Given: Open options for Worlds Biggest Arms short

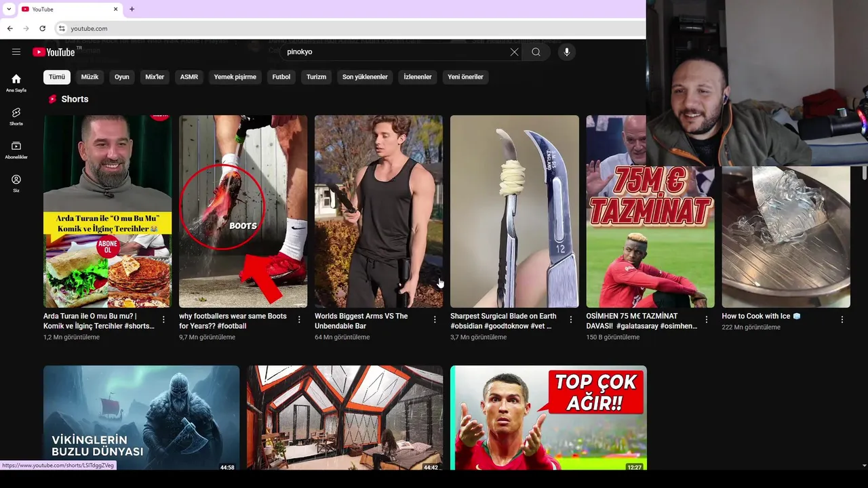Looking at the screenshot, I should tap(435, 320).
